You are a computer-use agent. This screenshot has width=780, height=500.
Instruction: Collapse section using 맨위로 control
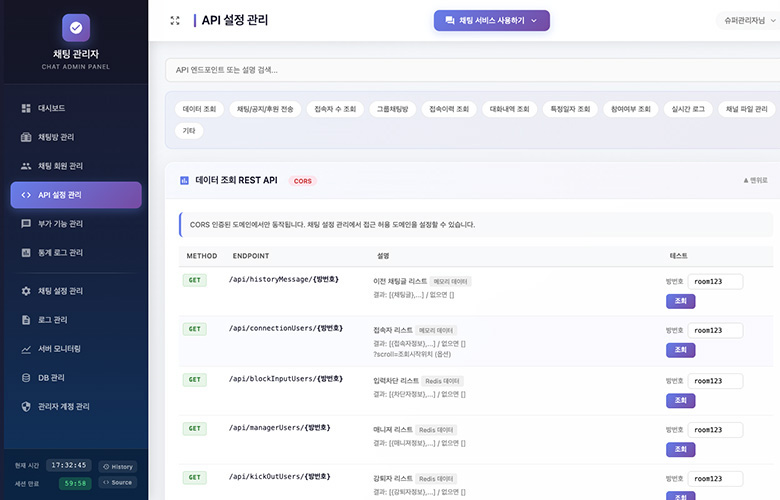[x=755, y=180]
